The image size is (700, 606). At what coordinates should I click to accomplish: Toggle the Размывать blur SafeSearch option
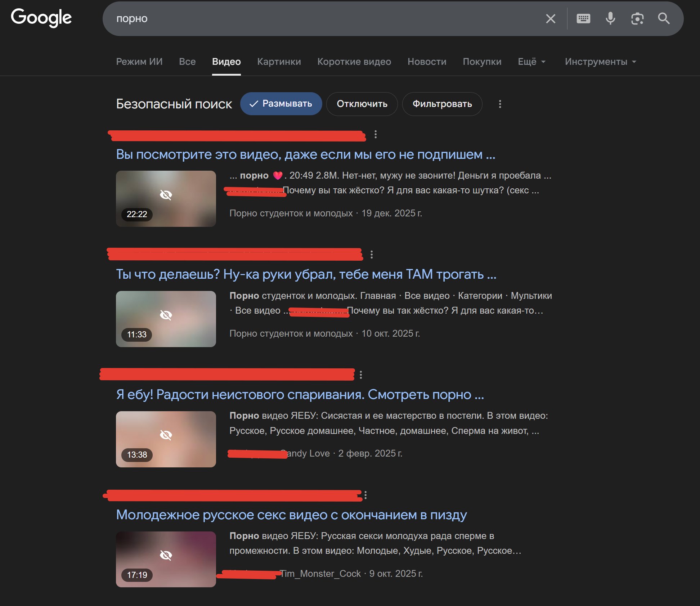tap(281, 104)
